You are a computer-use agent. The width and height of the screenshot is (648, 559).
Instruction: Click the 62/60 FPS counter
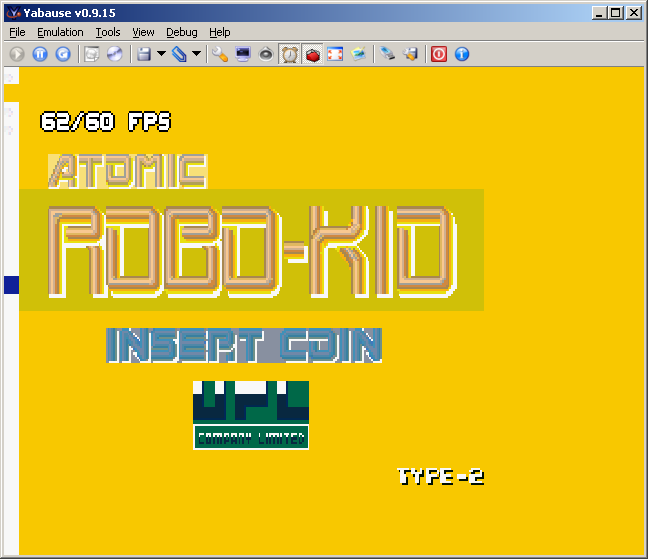[x=105, y=121]
